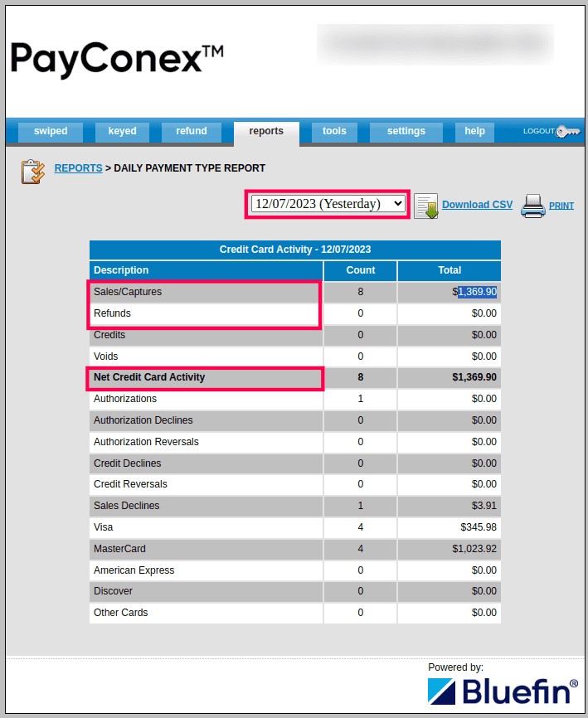Click the Bluefin logo in the footer
588x718 pixels.
(503, 691)
